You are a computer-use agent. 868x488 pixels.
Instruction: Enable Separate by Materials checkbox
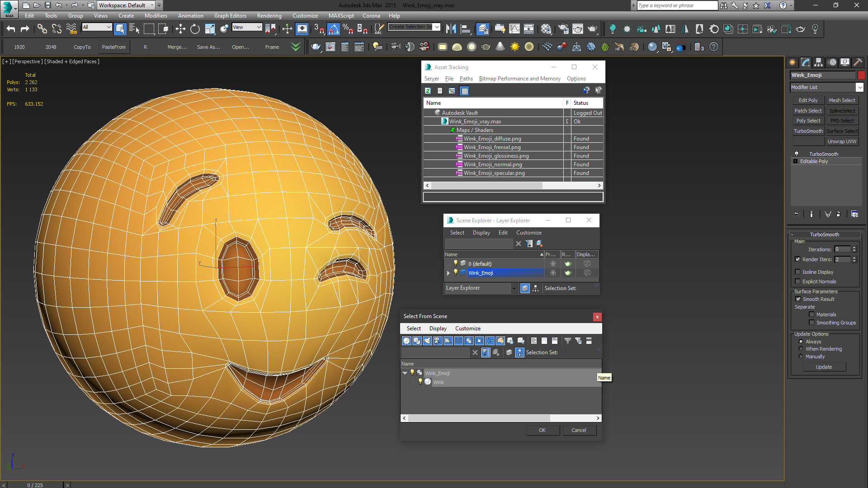tap(811, 314)
